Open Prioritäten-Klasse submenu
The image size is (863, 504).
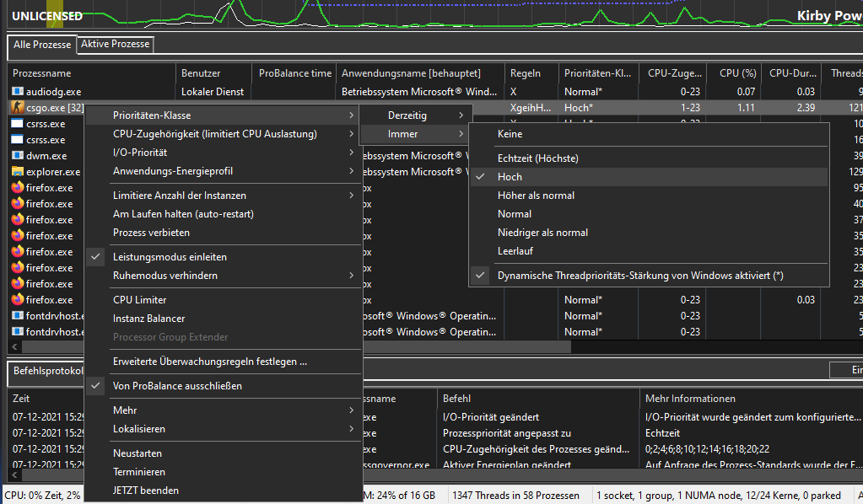[223, 115]
